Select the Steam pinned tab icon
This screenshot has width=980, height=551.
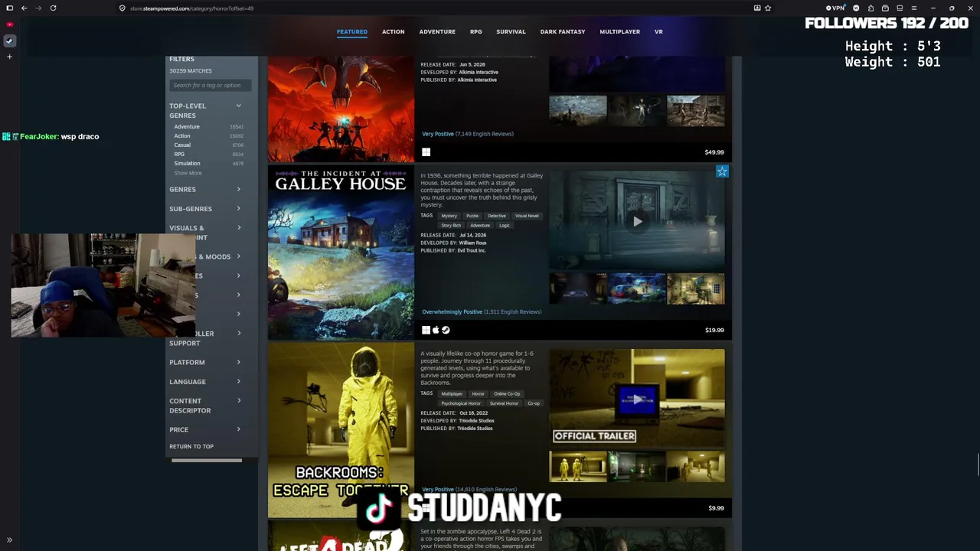coord(9,41)
